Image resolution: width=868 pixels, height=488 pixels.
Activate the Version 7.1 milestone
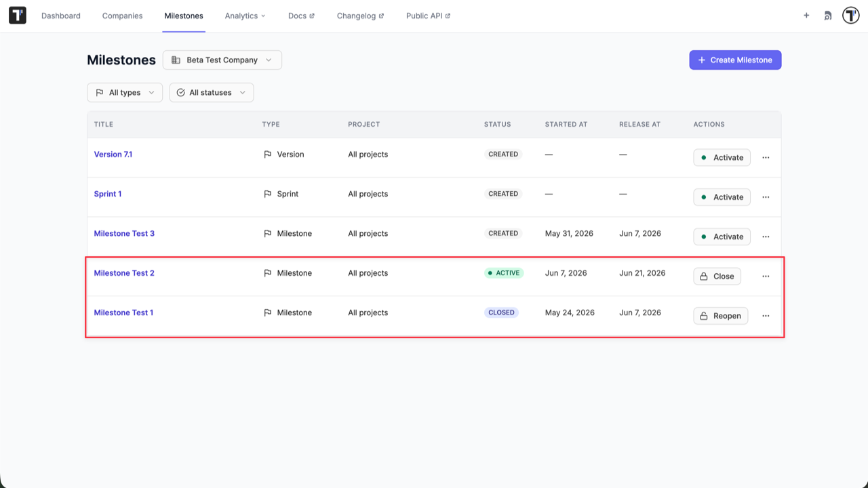722,157
